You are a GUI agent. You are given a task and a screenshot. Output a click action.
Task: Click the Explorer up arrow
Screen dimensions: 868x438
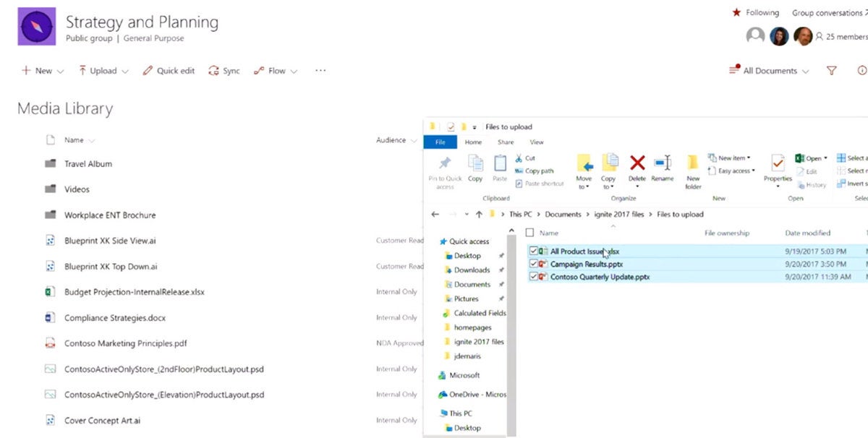point(479,214)
